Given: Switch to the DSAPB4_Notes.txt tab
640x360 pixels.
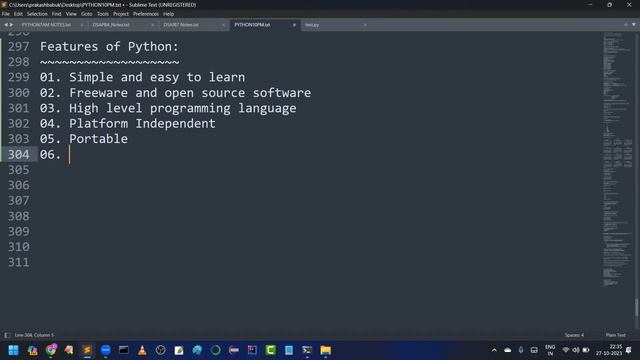Looking at the screenshot, I should point(111,25).
